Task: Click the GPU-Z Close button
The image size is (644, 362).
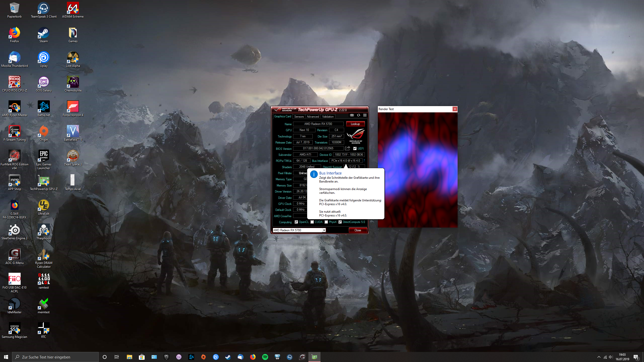Action: pyautogui.click(x=357, y=230)
